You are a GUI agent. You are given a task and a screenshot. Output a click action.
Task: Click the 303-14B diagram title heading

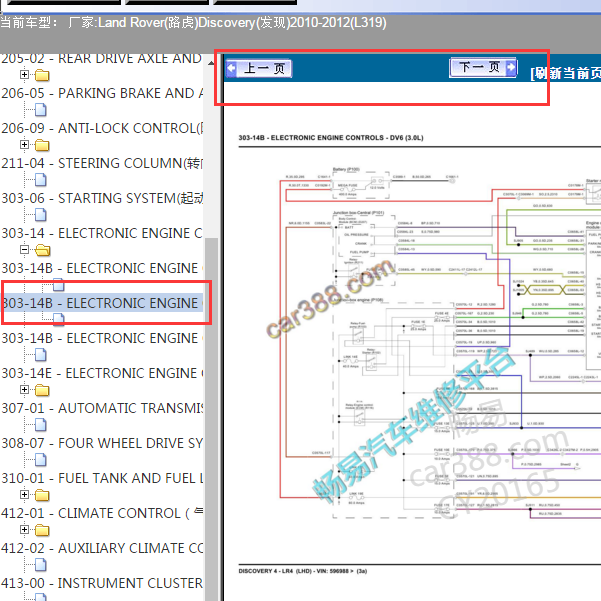[x=331, y=138]
